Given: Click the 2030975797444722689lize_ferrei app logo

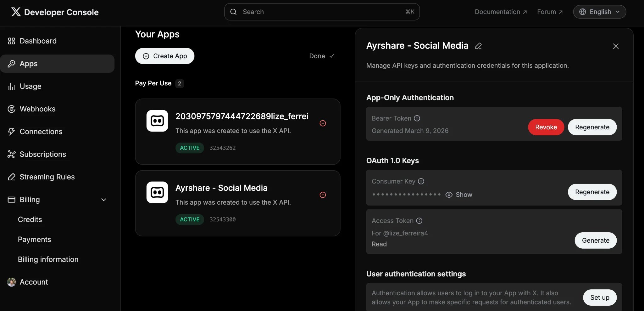Looking at the screenshot, I should click(x=157, y=121).
